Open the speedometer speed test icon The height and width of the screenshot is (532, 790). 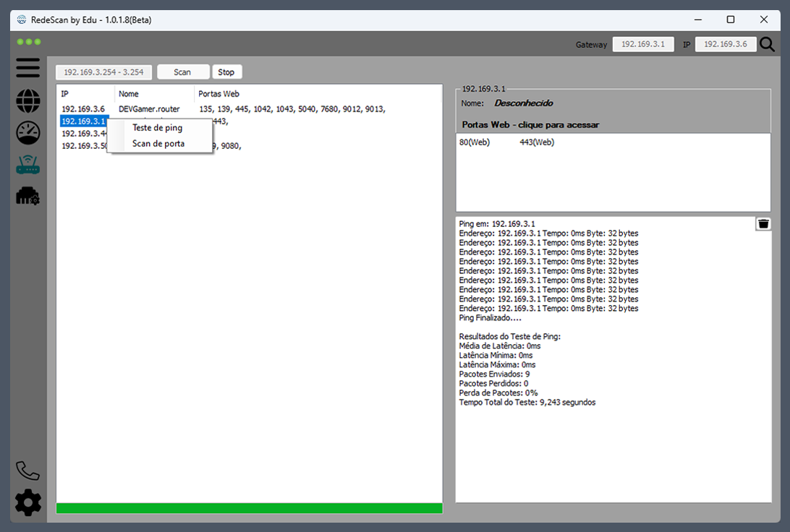tap(28, 133)
